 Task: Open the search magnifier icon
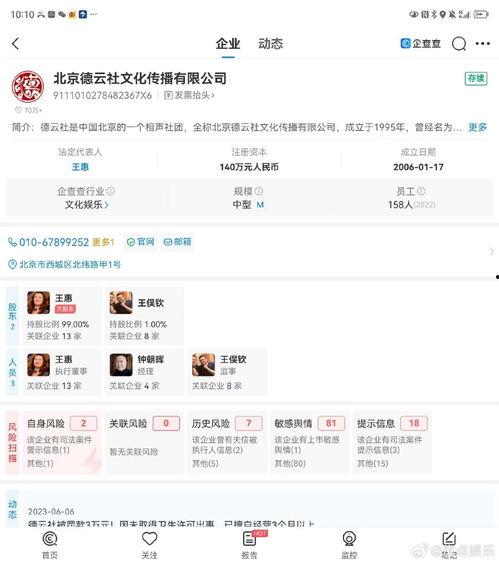(459, 44)
